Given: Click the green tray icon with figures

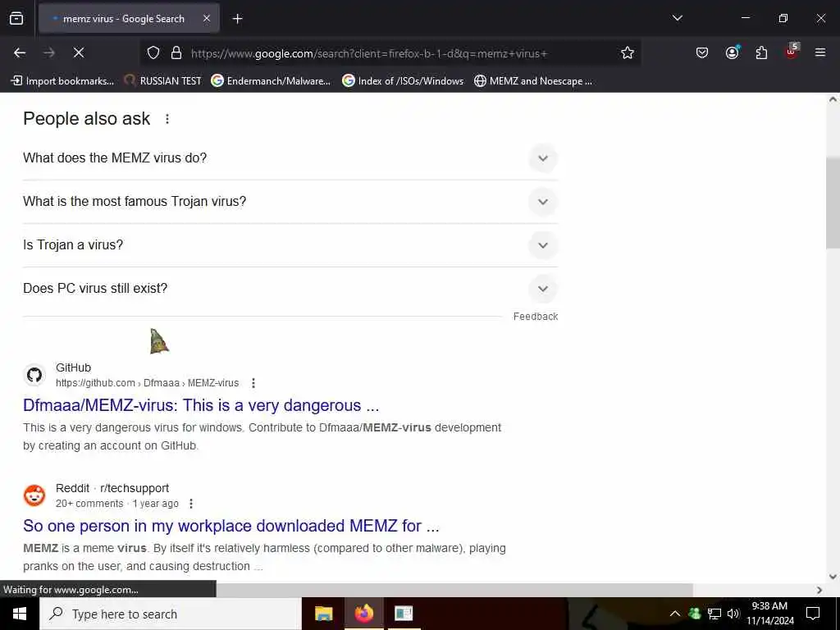Looking at the screenshot, I should pyautogui.click(x=694, y=614).
